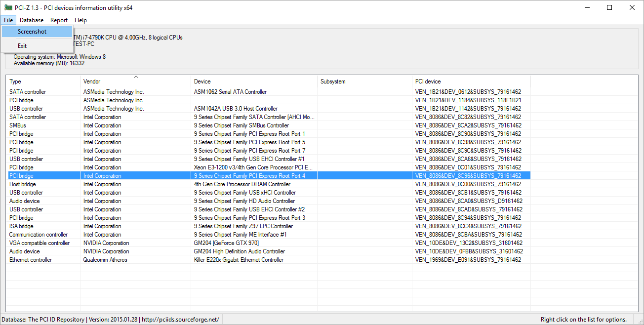Open the Help menu

(80, 20)
